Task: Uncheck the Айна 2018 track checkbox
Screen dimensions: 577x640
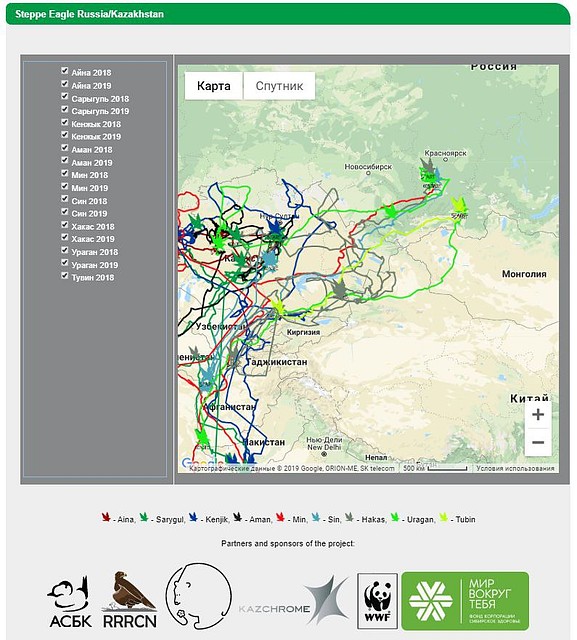Action: [64, 71]
